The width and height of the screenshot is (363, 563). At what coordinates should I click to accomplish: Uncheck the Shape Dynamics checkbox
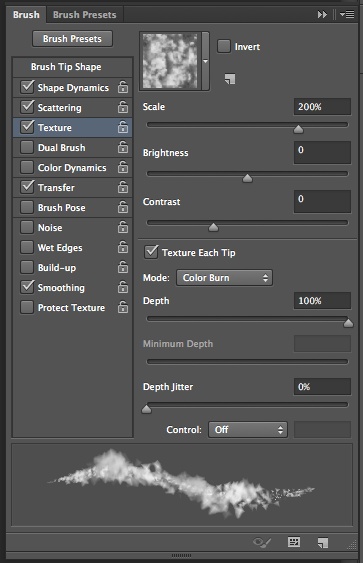27,87
